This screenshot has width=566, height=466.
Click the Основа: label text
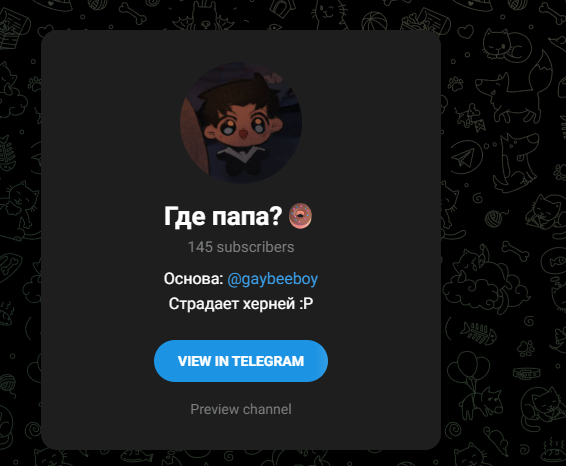coord(193,279)
